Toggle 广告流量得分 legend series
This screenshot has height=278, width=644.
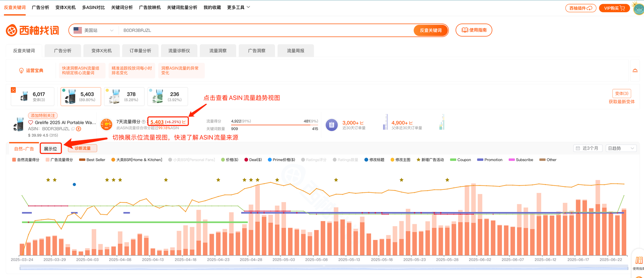click(59, 160)
